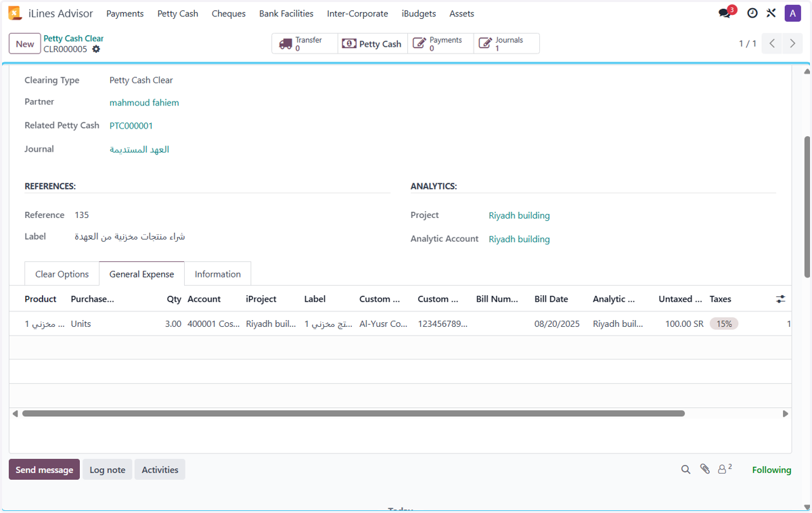Sort by the Product column header
This screenshot has height=513, width=812.
click(x=41, y=299)
